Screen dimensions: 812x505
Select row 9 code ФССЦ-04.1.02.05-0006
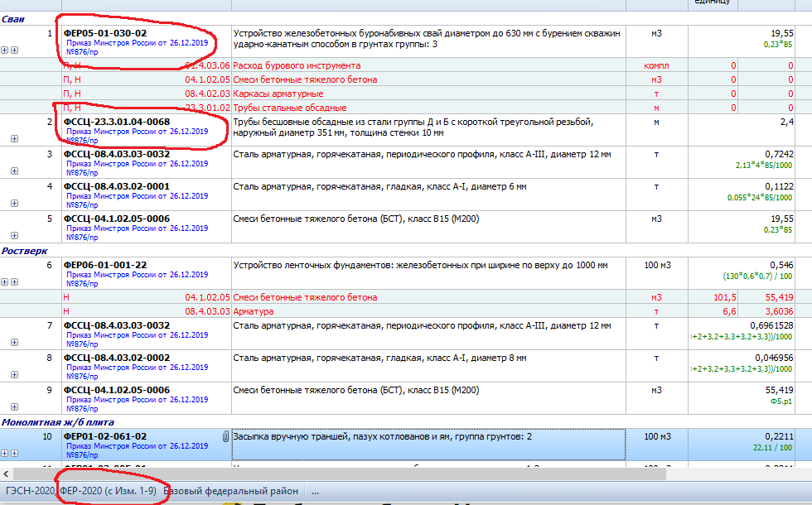click(117, 390)
